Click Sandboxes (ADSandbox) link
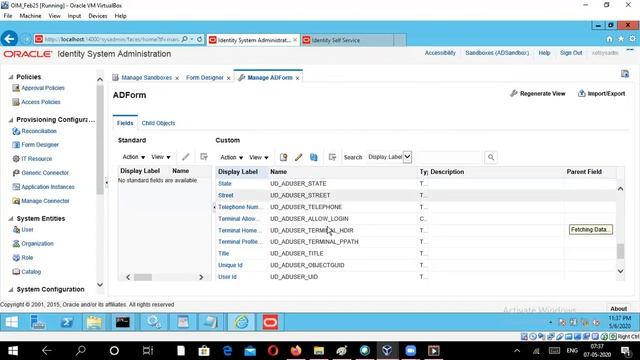 [497, 53]
